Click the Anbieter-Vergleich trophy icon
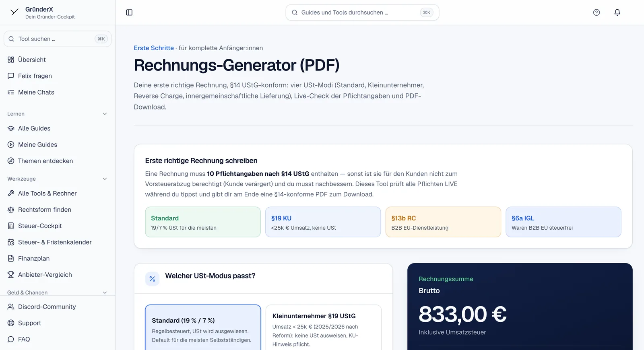644x350 pixels. point(11,275)
